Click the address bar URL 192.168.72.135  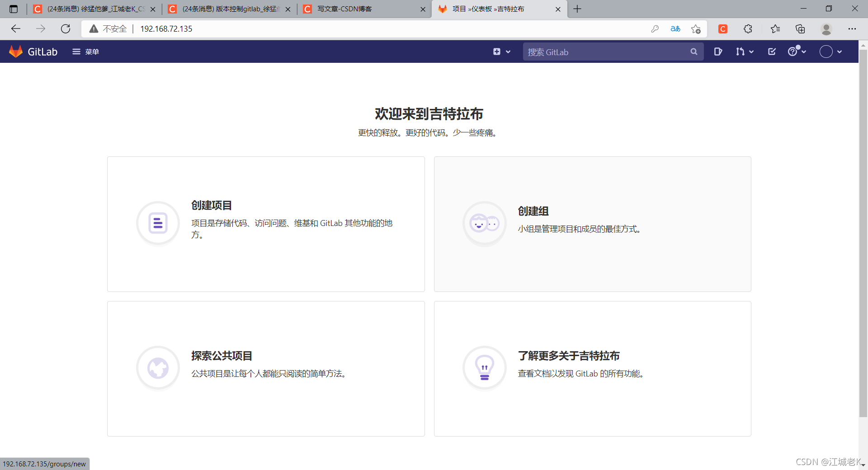coord(166,29)
